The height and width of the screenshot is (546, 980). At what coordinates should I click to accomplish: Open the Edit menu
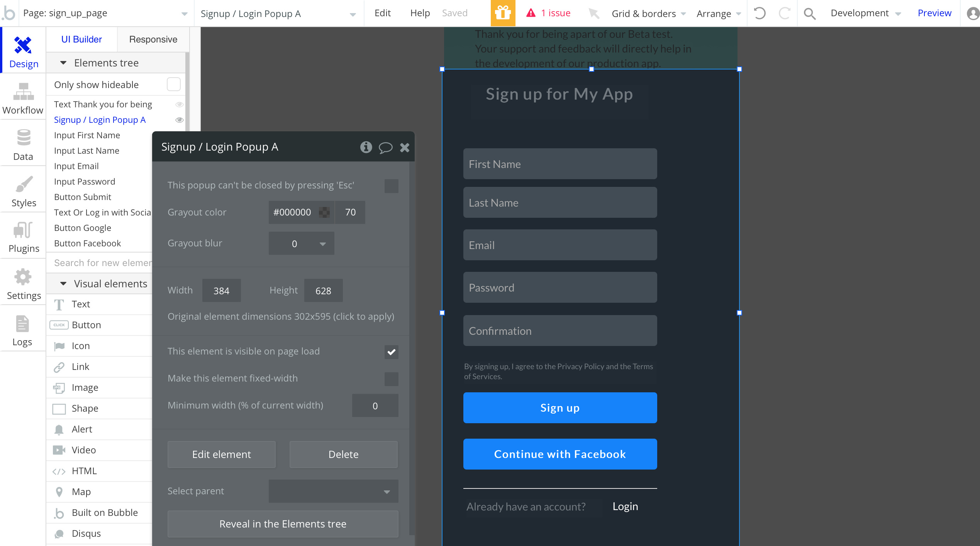point(382,13)
